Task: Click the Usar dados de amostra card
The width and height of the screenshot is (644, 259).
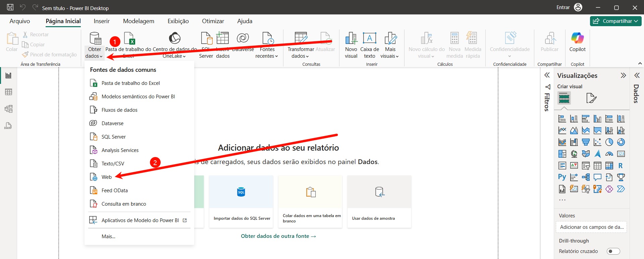Action: click(379, 202)
